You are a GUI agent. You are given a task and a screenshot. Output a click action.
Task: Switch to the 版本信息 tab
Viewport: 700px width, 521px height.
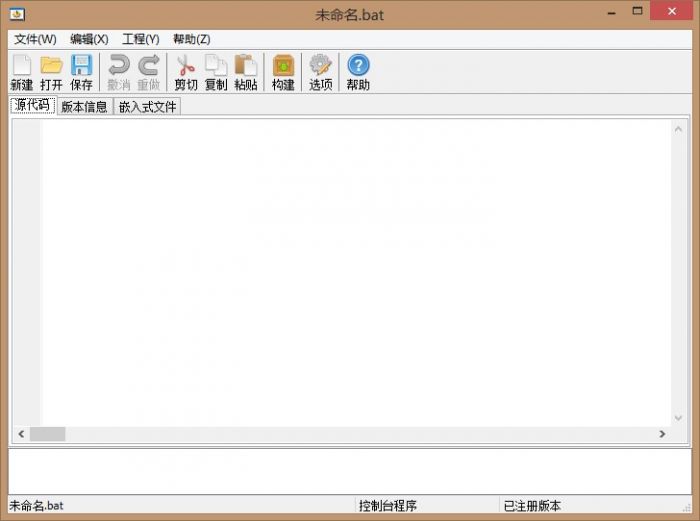point(84,107)
